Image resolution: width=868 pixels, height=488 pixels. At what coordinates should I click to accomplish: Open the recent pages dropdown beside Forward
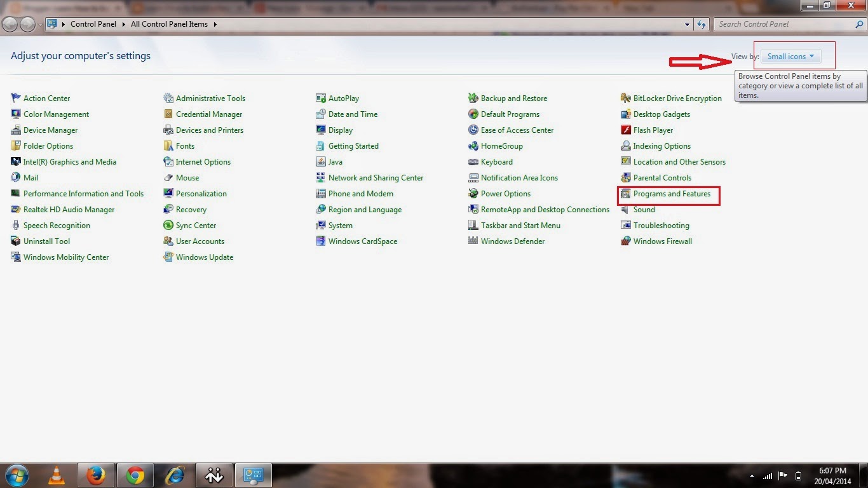40,24
